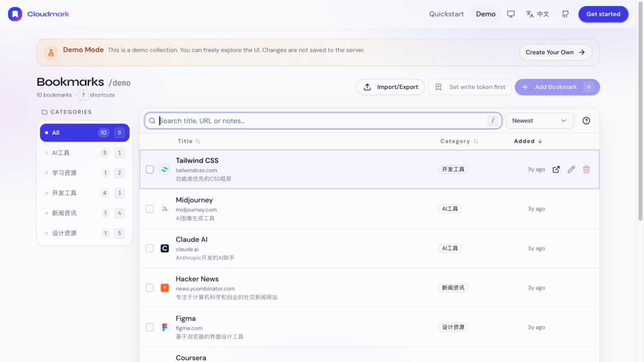Screen dimensions: 644x362
Task: Select the Midjourney bookmark checkbox
Action: click(150, 209)
